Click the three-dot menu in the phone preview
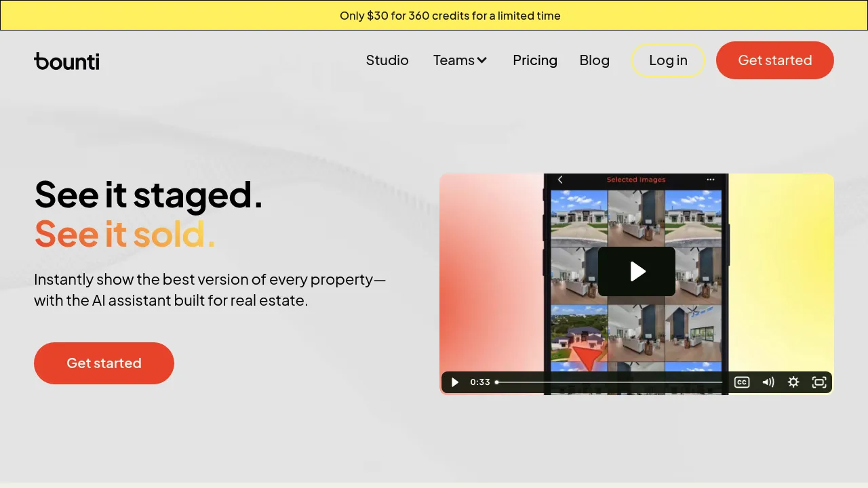The width and height of the screenshot is (868, 488). click(711, 180)
